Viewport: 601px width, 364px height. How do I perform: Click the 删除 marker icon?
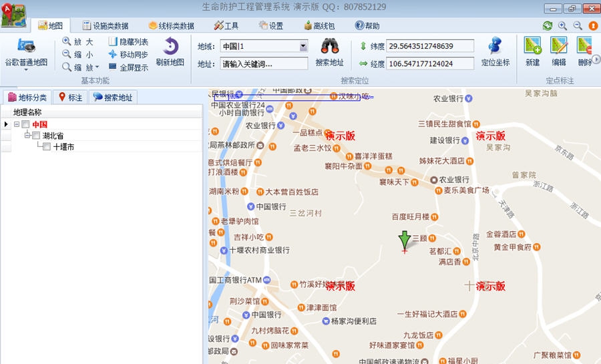(x=584, y=45)
